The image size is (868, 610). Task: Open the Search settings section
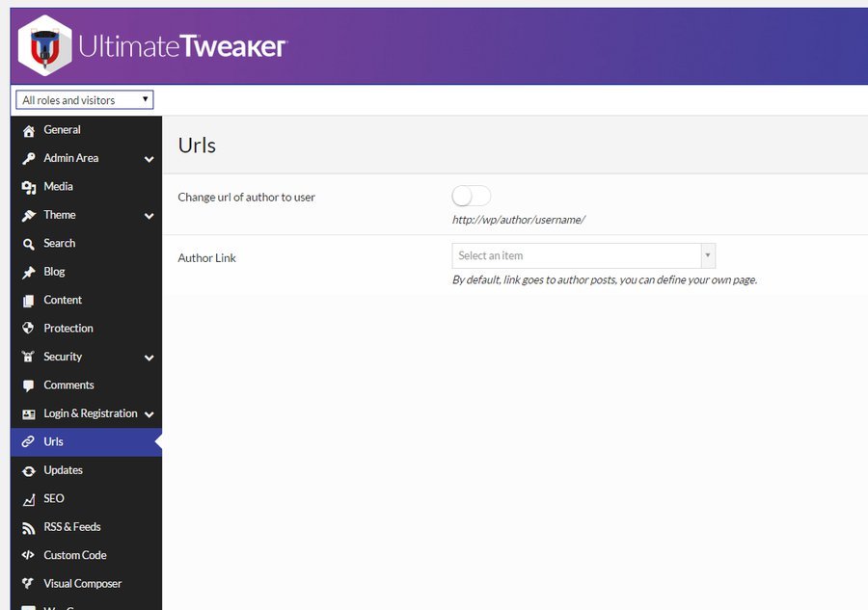87,244
